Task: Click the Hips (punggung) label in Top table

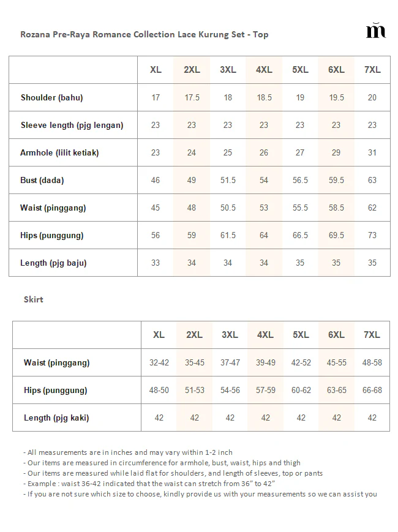Action: tap(51, 236)
